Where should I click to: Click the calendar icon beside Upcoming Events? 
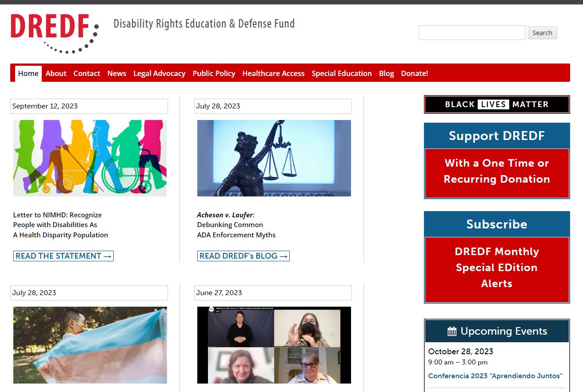point(452,331)
